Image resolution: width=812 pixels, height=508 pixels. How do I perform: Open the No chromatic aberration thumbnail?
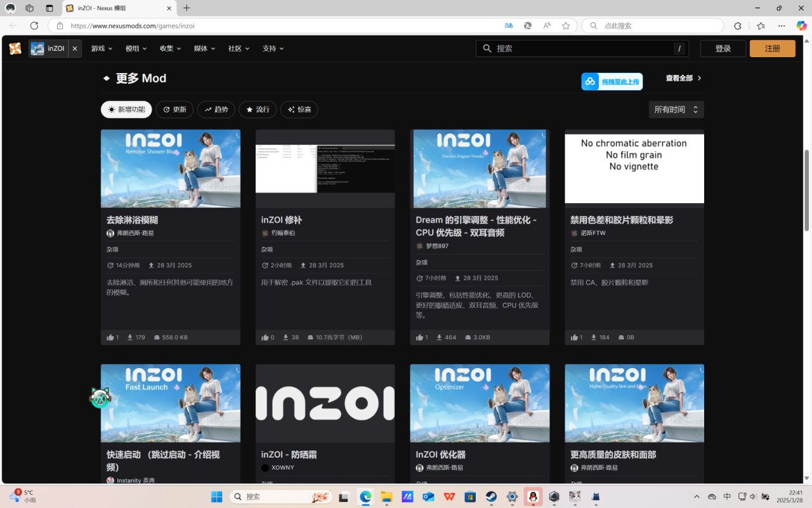[x=634, y=168]
